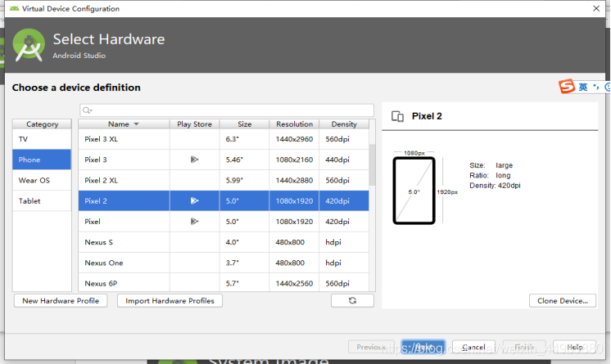Click the Play Store icon in the Pixel row
The image size is (611, 364).
click(x=194, y=222)
